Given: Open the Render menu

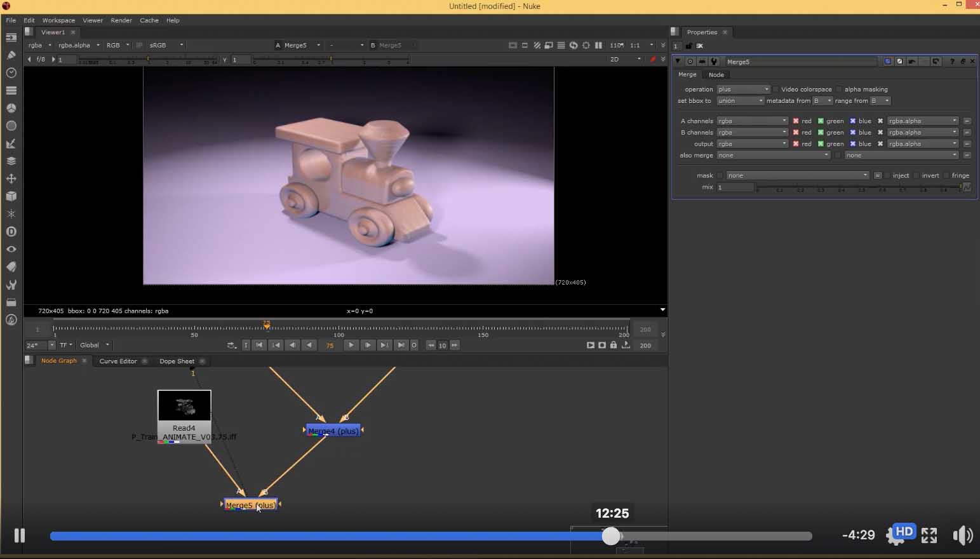Looking at the screenshot, I should click(x=121, y=20).
